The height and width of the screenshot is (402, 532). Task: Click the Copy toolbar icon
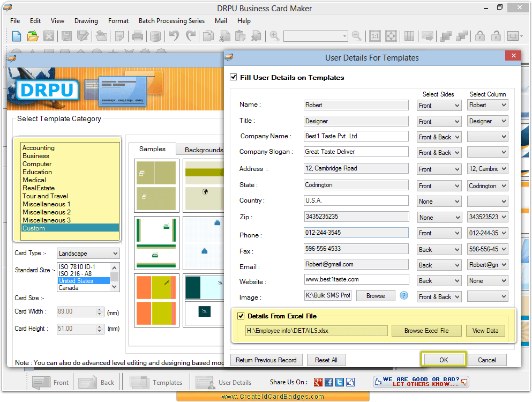point(208,36)
